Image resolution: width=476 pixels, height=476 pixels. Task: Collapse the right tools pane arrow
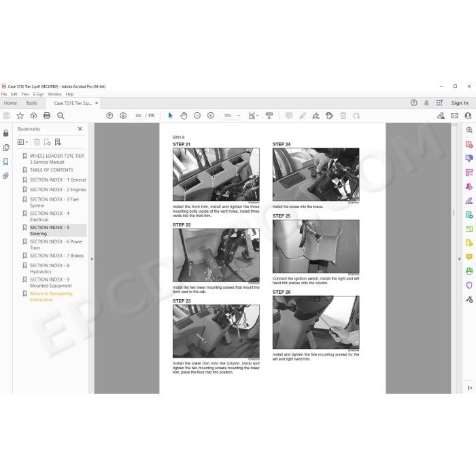point(459,259)
